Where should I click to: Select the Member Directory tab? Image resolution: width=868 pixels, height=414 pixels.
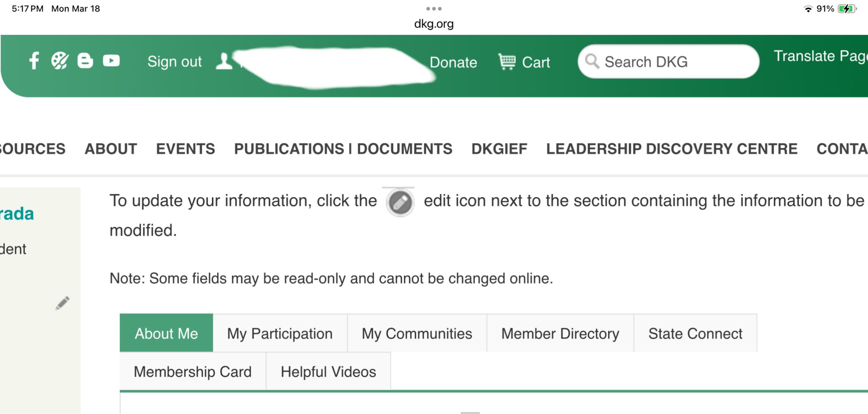[x=560, y=333]
